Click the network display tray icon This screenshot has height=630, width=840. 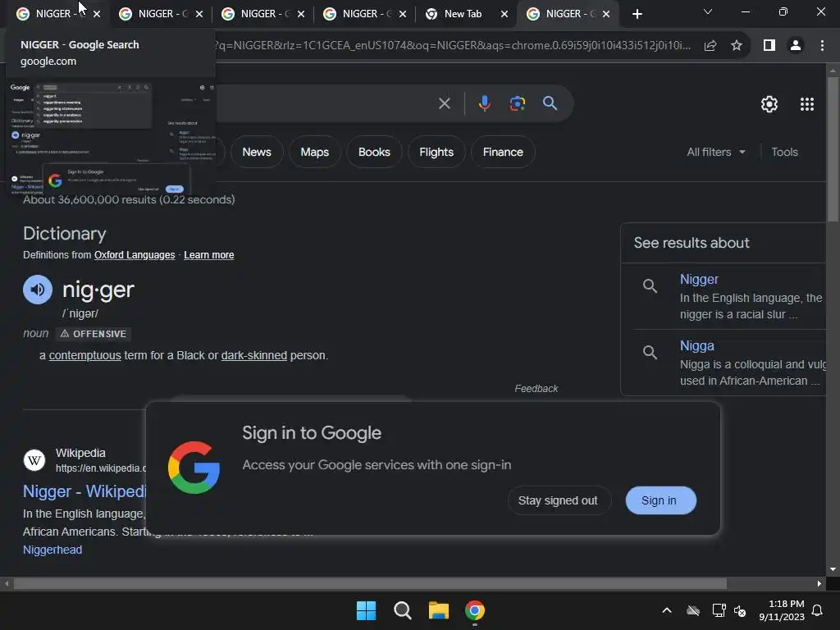click(x=719, y=610)
